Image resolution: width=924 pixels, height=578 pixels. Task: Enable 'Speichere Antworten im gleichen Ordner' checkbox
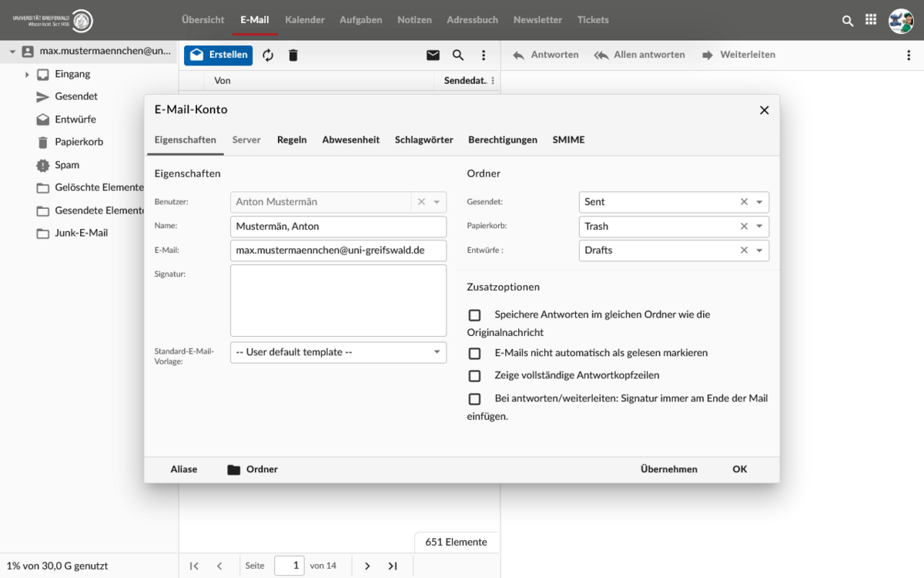click(474, 315)
